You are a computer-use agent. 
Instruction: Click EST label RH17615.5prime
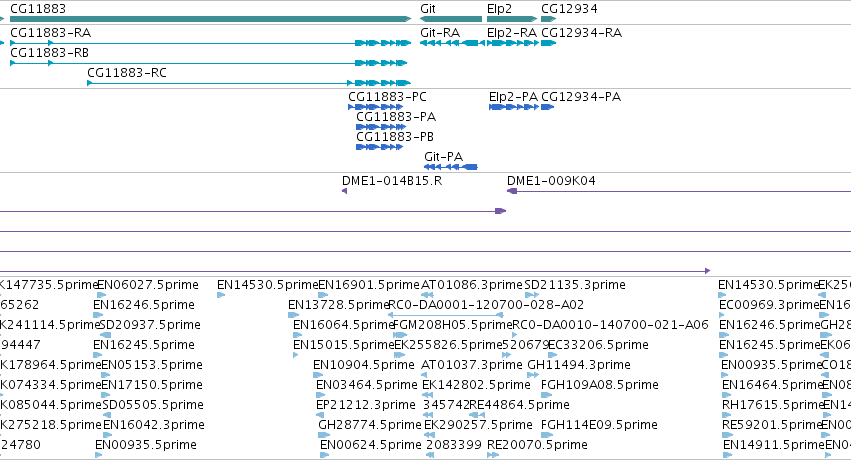click(x=772, y=405)
